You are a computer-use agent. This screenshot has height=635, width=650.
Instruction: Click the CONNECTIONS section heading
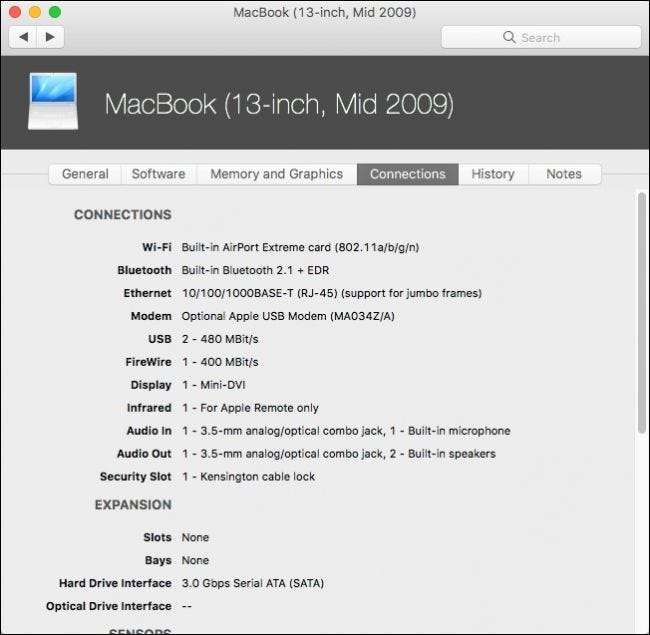pos(123,215)
